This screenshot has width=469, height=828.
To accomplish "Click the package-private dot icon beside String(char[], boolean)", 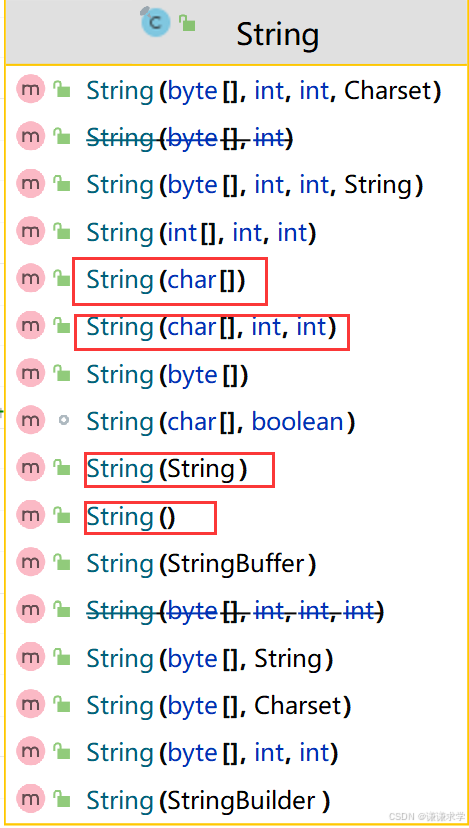I will coord(63,421).
